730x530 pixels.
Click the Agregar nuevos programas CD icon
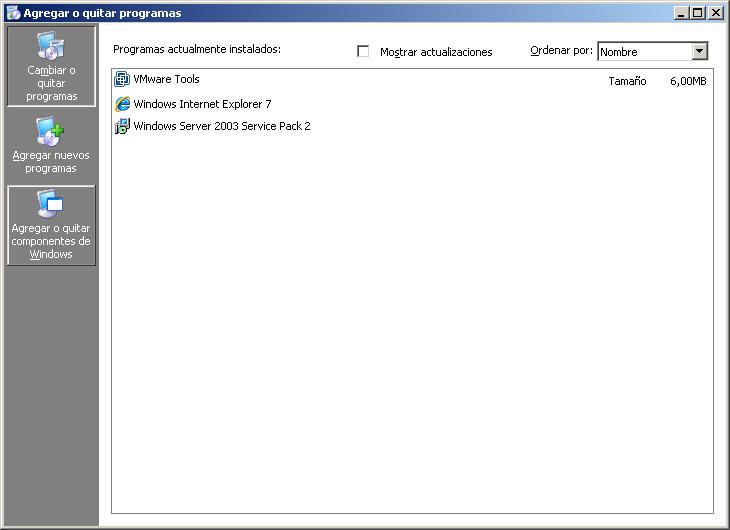(x=49, y=131)
